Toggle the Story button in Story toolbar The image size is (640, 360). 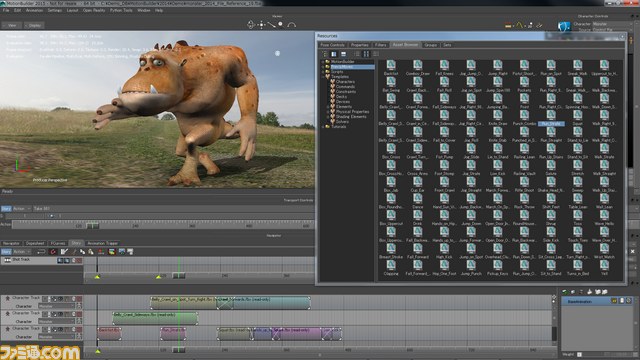[x=6, y=252]
